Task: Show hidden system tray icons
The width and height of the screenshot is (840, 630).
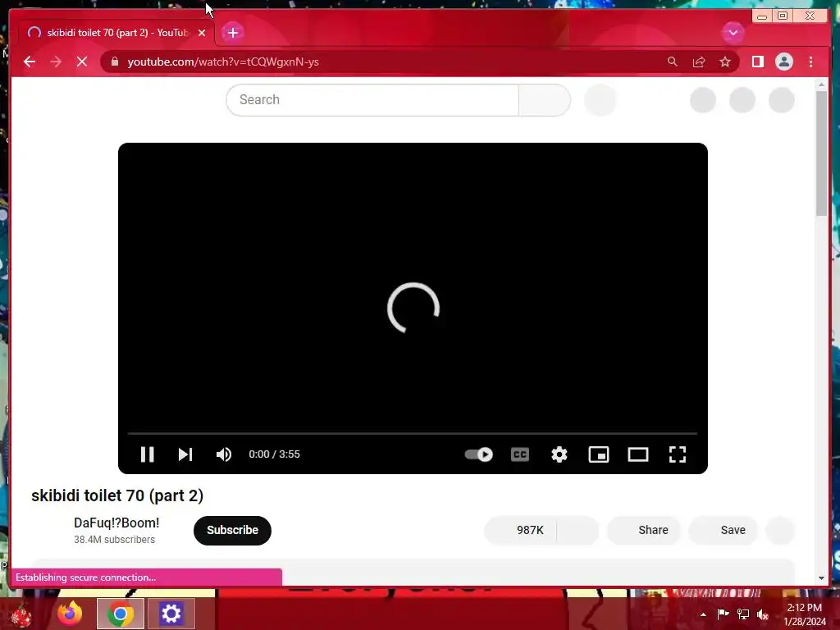Action: coord(703,614)
